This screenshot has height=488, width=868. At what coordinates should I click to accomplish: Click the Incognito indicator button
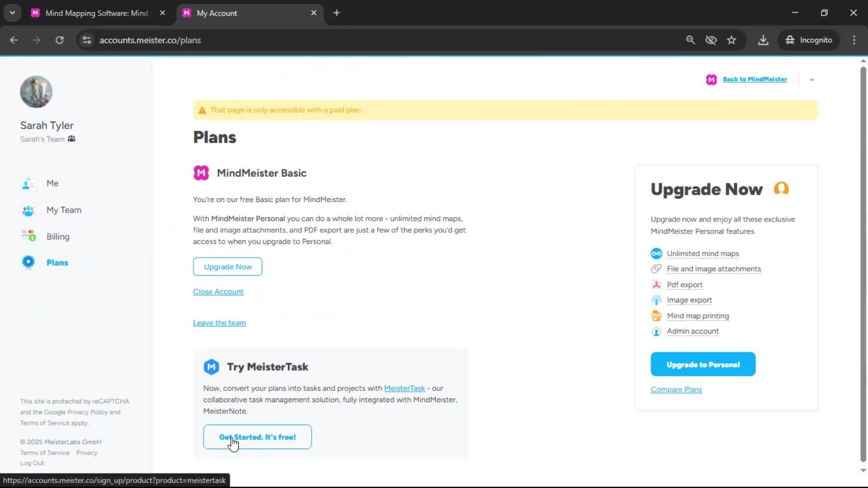[809, 40]
